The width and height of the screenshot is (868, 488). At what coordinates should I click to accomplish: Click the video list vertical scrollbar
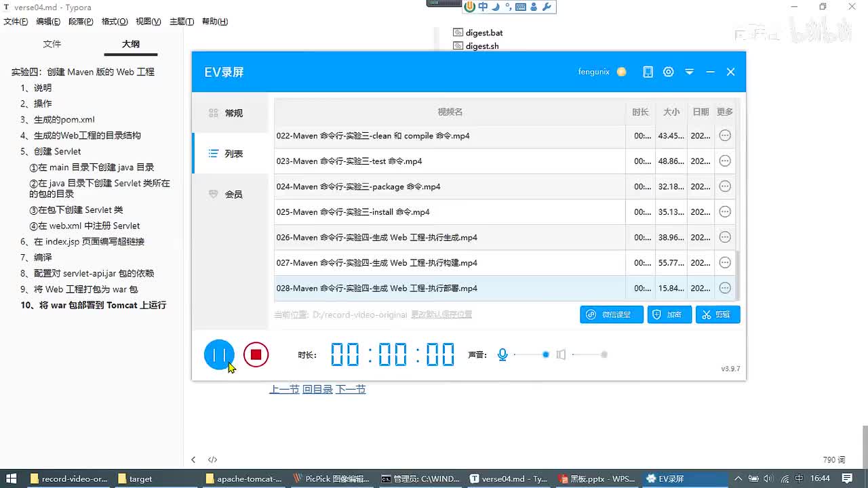[737, 274]
